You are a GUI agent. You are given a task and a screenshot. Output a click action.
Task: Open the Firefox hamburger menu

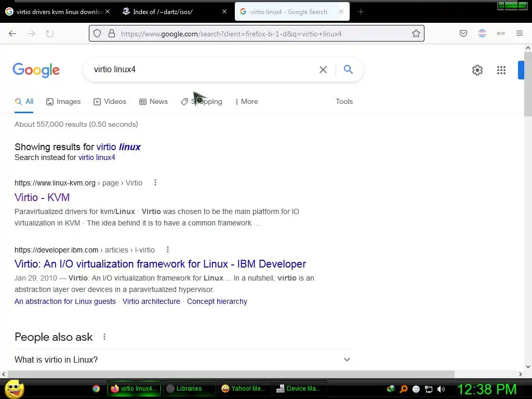point(520,33)
